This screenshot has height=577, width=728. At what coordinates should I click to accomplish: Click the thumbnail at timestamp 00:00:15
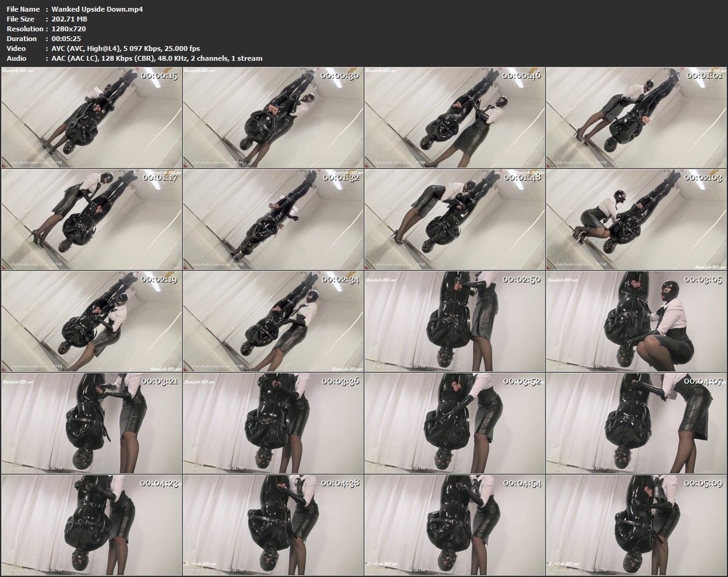click(92, 117)
